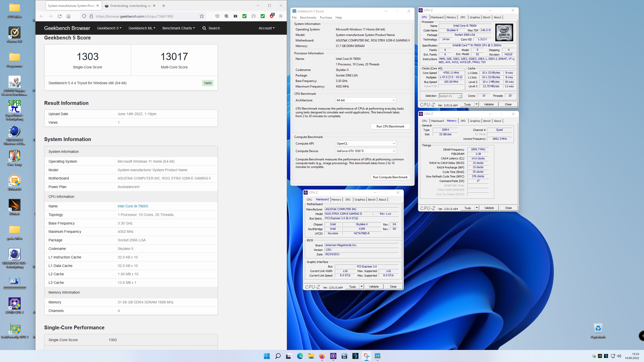
Task: Click Search in Geekbench navigation bar
Action: coord(211,28)
